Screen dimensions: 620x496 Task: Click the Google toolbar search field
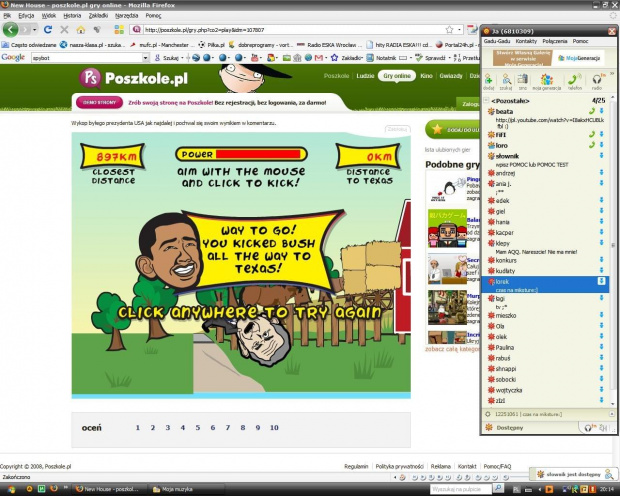(x=87, y=58)
